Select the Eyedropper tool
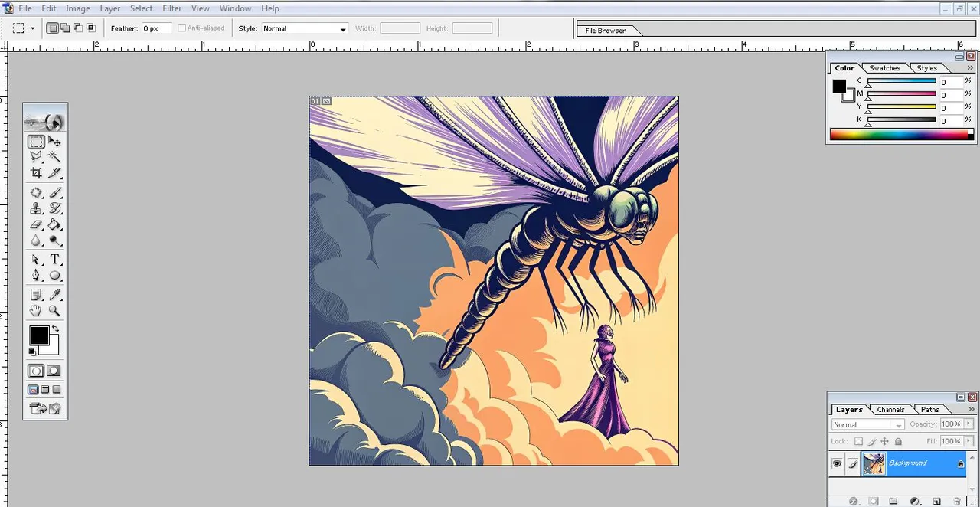 coord(54,295)
